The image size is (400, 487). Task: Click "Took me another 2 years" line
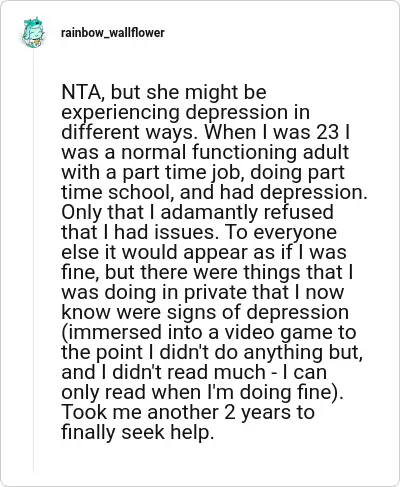click(x=178, y=412)
